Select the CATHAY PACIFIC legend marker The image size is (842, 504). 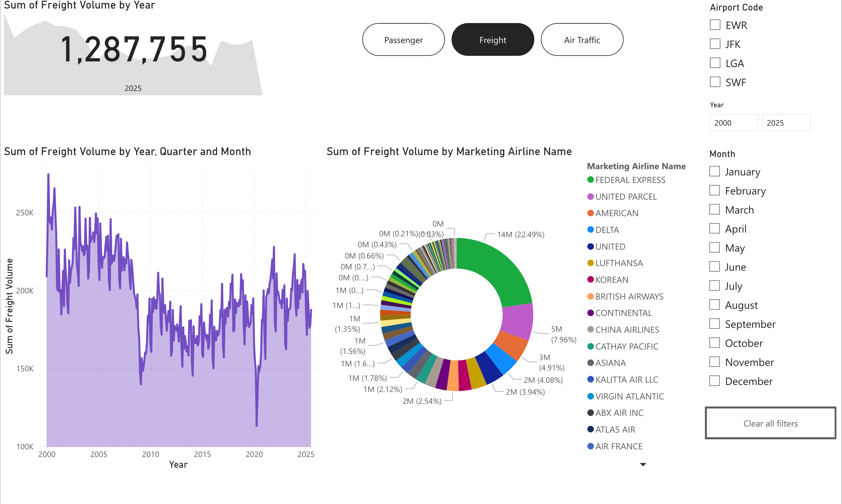(590, 346)
